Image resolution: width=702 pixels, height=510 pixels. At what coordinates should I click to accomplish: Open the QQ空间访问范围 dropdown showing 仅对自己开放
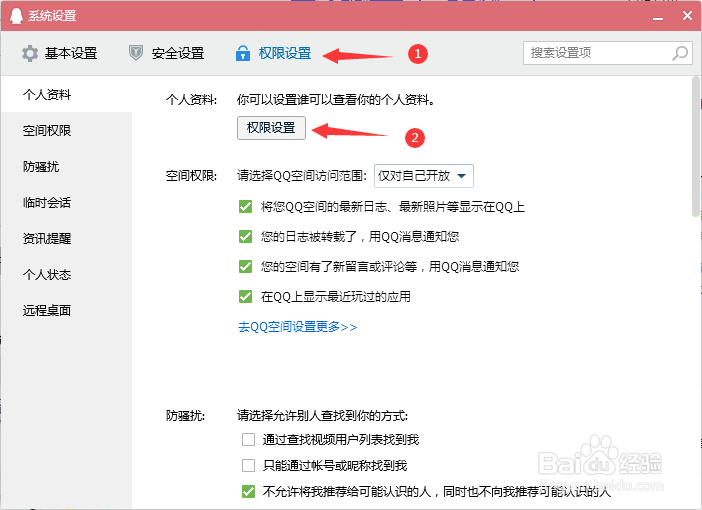pos(424,176)
